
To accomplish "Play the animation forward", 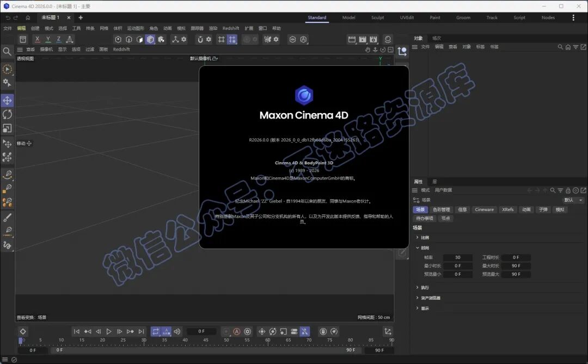I will pos(109,331).
